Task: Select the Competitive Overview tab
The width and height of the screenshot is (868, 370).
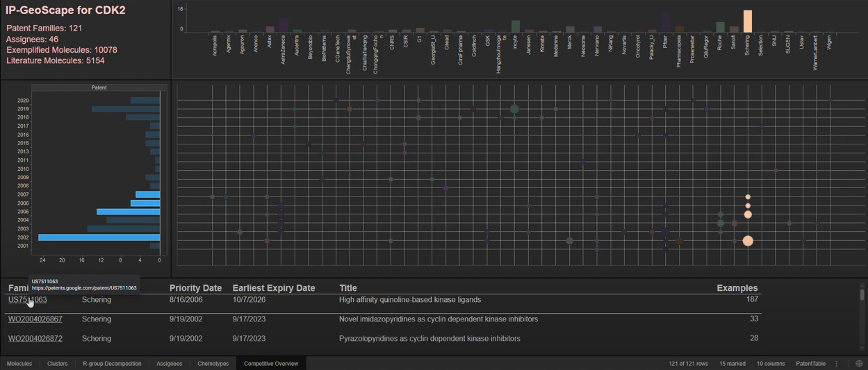Action: pyautogui.click(x=271, y=364)
